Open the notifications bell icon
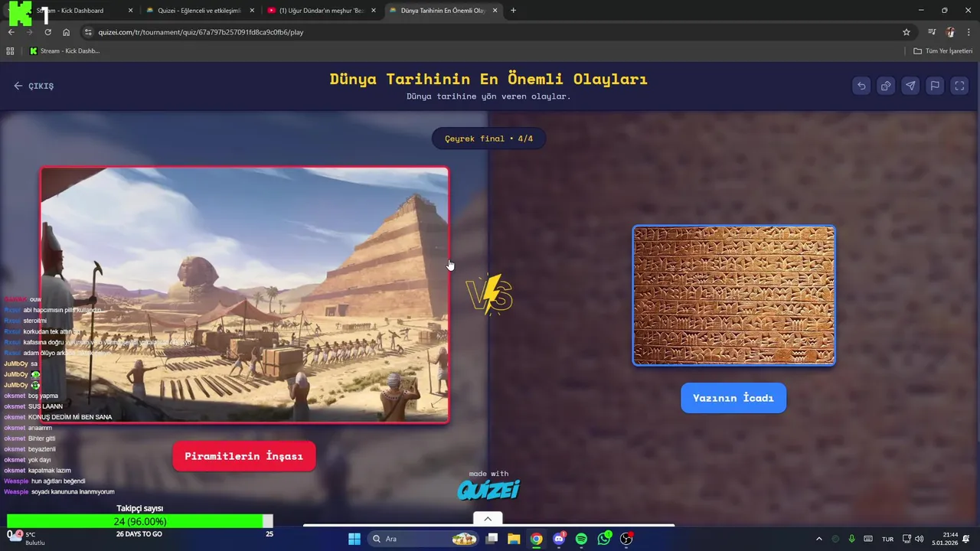 coord(967,539)
